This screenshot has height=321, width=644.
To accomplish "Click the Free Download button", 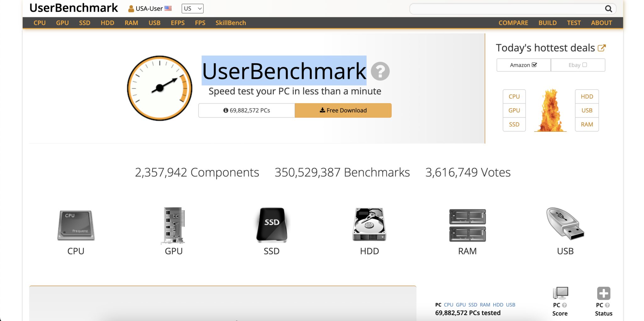I will [342, 110].
